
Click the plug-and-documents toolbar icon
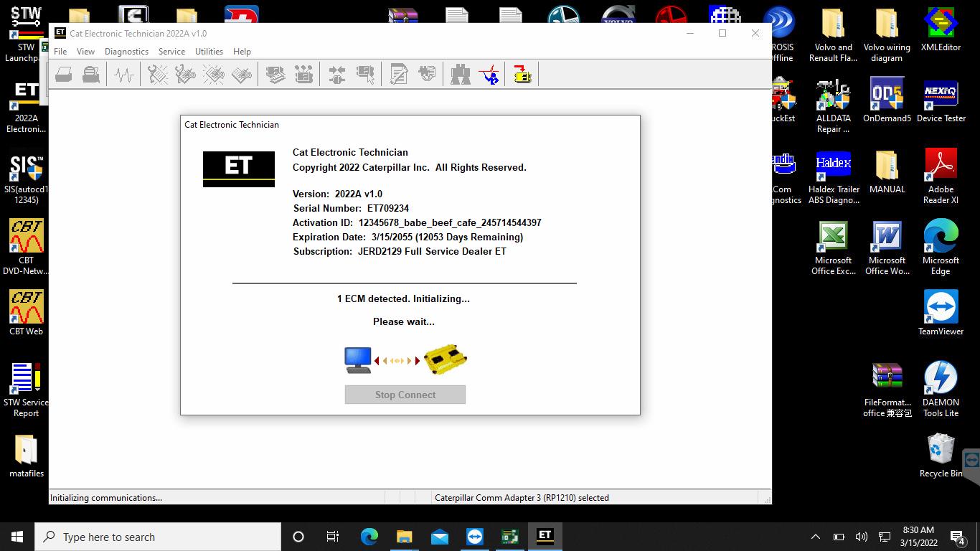pyautogui.click(x=427, y=74)
